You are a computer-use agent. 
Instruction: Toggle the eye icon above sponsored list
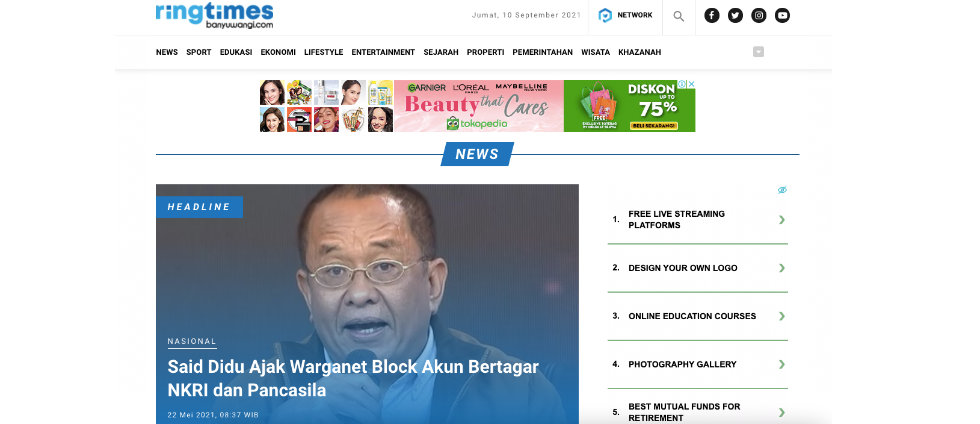pos(782,190)
